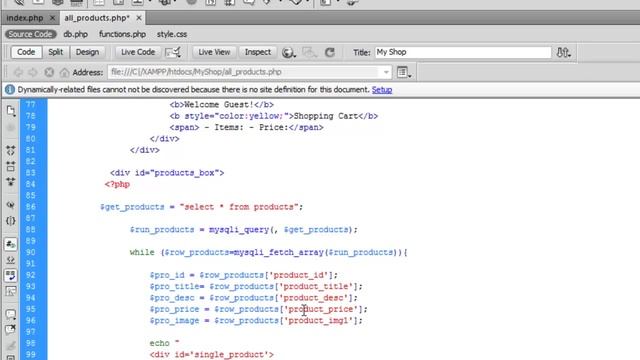Image resolution: width=640 pixels, height=360 pixels.
Task: Toggle the Line Numbers button
Action: click(11, 244)
